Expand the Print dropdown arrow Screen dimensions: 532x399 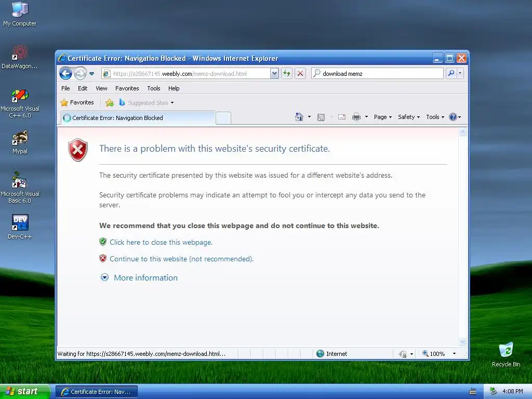366,117
